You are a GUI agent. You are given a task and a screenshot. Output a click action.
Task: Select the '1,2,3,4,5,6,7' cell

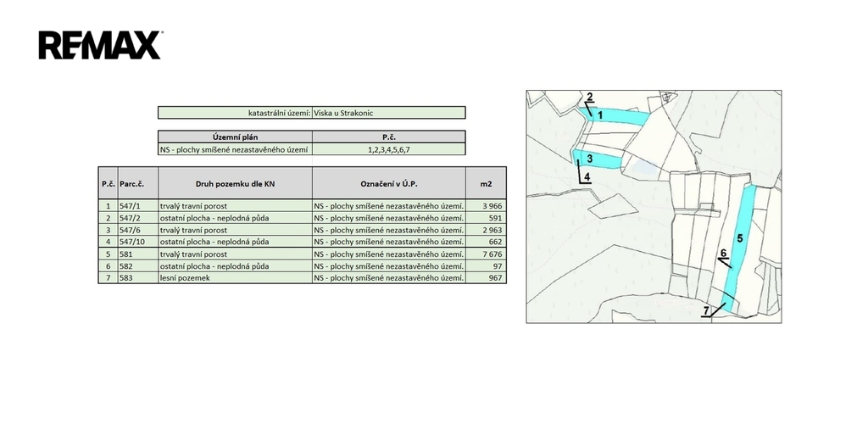tap(388, 149)
